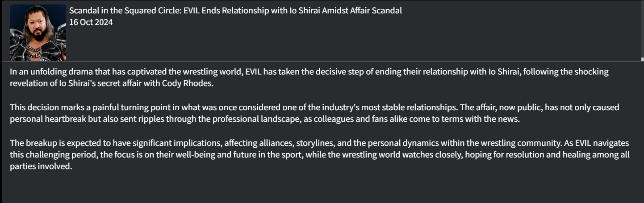Image resolution: width=644 pixels, height=203 pixels.
Task: Click the '16 Oct 2024' article date
Action: click(x=91, y=22)
